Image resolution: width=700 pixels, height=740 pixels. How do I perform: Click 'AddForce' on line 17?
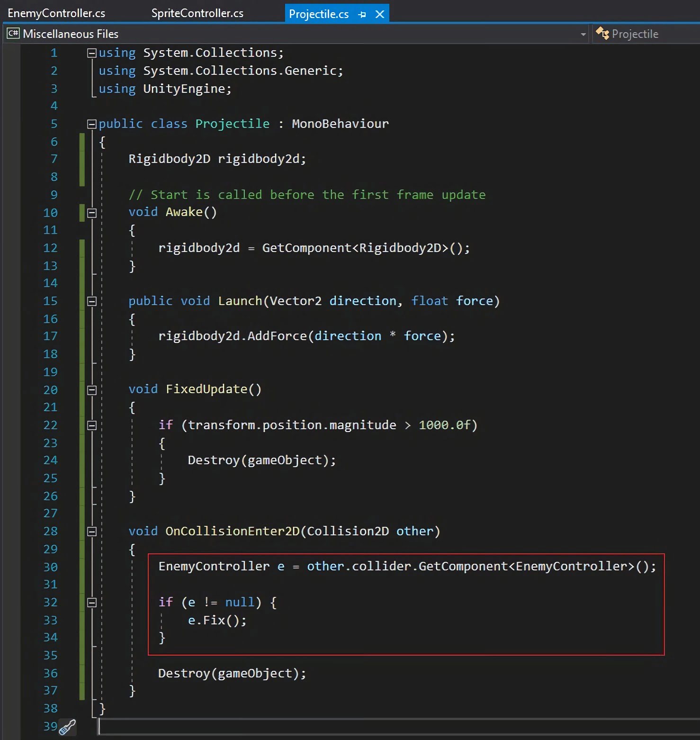coord(277,336)
